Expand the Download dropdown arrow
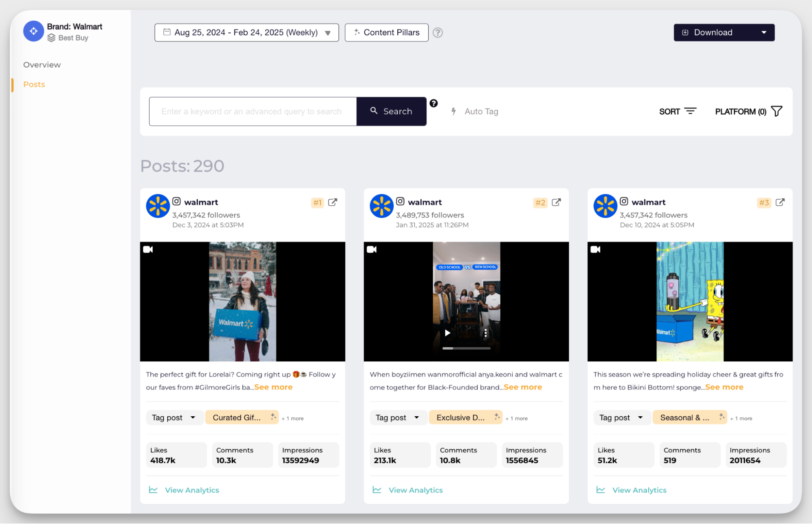 (764, 33)
